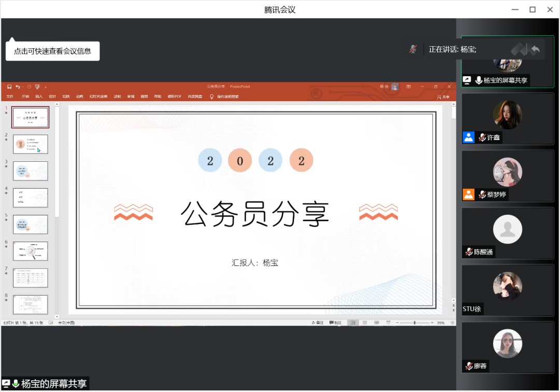Open the 百度网盘 ribbon tab

(195, 96)
